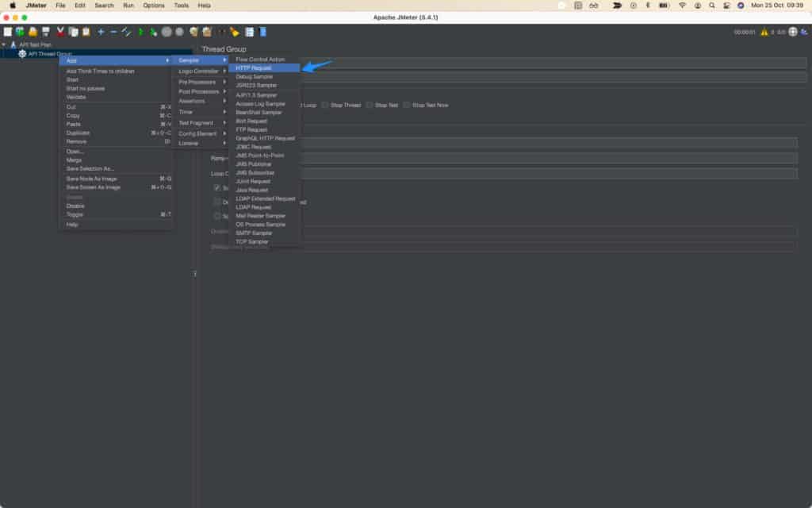Click the Start no pauses toolbar icon
Image resolution: width=812 pixels, height=508 pixels.
[x=153, y=32]
